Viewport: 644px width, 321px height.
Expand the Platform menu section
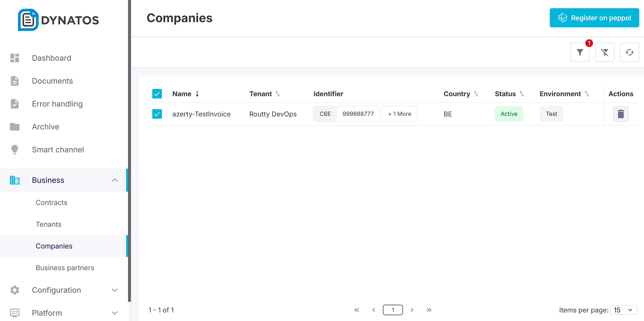pyautogui.click(x=114, y=313)
